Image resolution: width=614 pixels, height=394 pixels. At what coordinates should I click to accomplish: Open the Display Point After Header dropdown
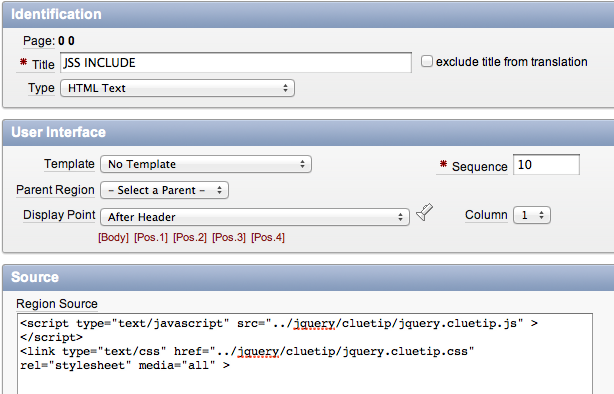pos(255,217)
